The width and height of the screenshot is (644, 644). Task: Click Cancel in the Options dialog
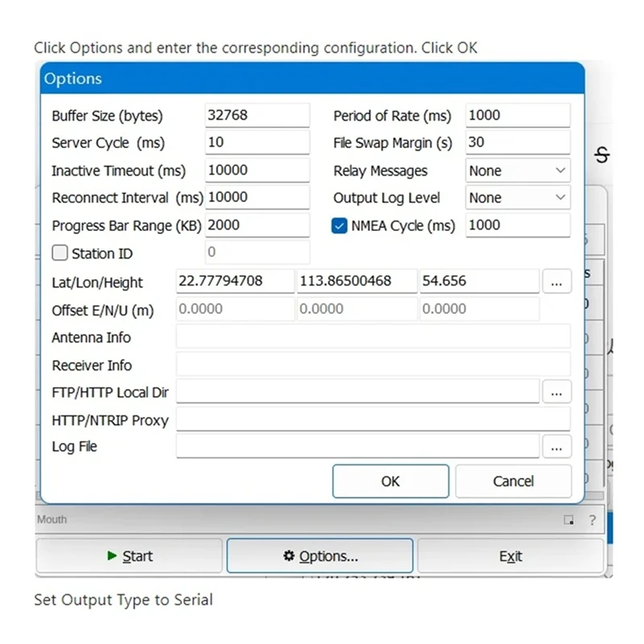[x=514, y=481]
